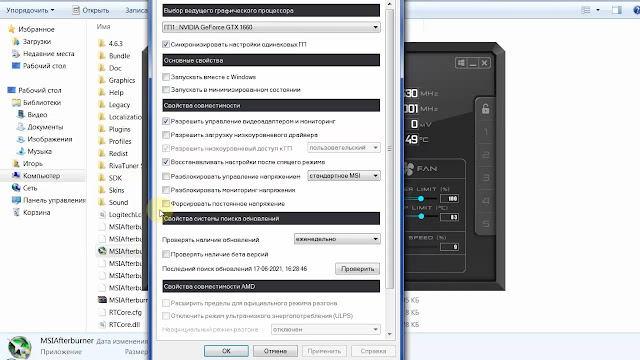Enable unlock voltage monitoring checkbox

coord(166,190)
